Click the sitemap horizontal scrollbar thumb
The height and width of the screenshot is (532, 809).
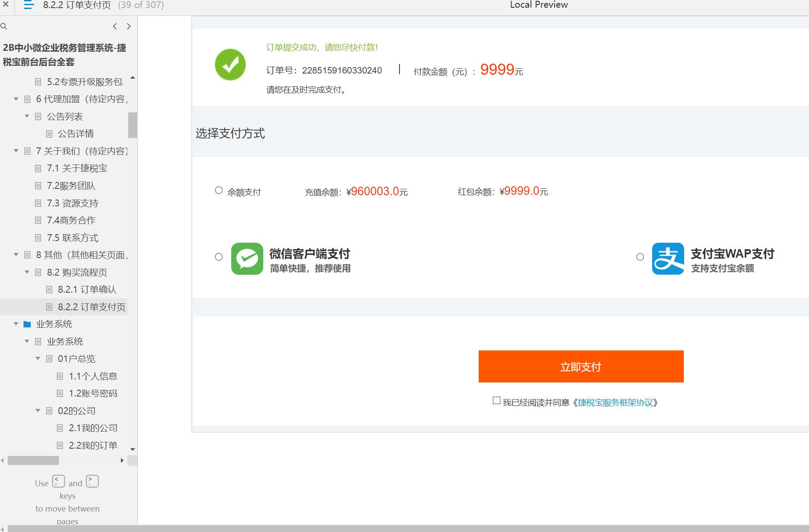[x=33, y=461]
